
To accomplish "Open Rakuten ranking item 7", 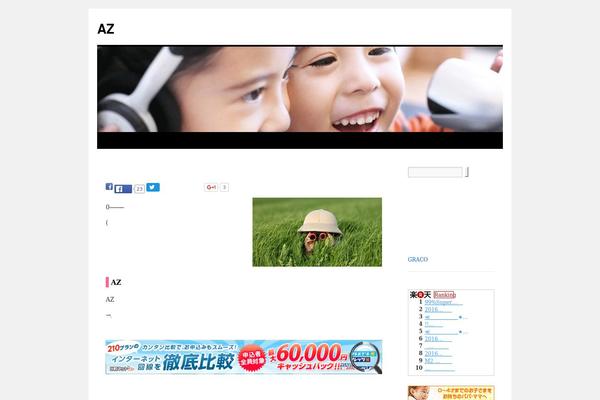I will (x=436, y=346).
